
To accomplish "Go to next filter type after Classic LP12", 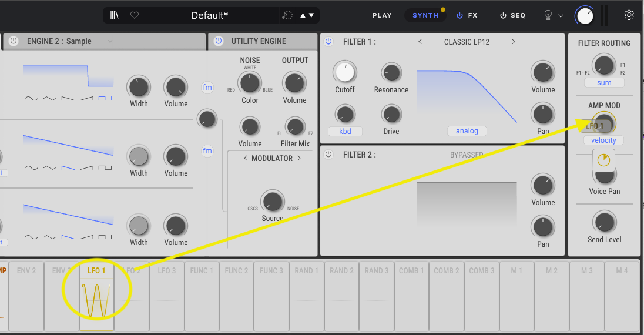I will pyautogui.click(x=513, y=42).
